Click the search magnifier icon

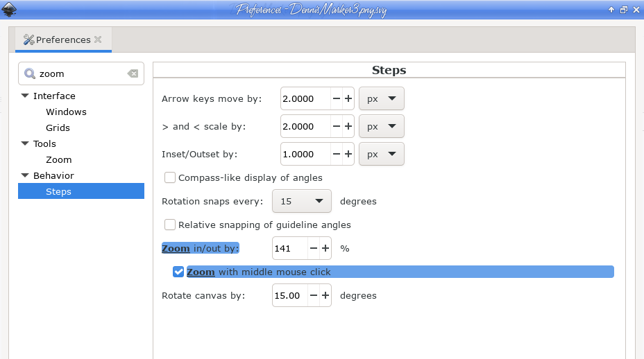coord(30,73)
